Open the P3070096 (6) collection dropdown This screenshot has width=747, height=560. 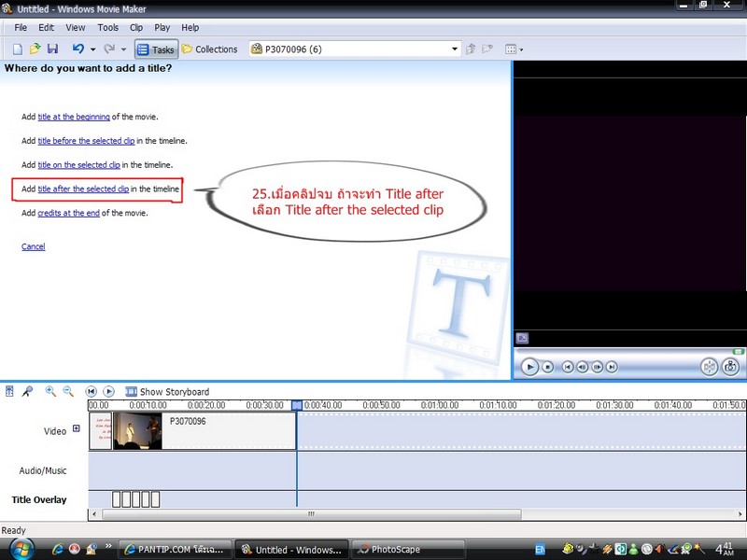(455, 49)
